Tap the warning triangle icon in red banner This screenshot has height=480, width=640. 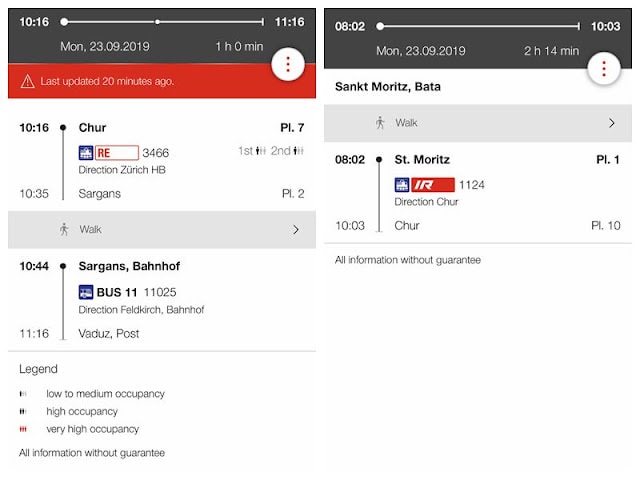(27, 81)
